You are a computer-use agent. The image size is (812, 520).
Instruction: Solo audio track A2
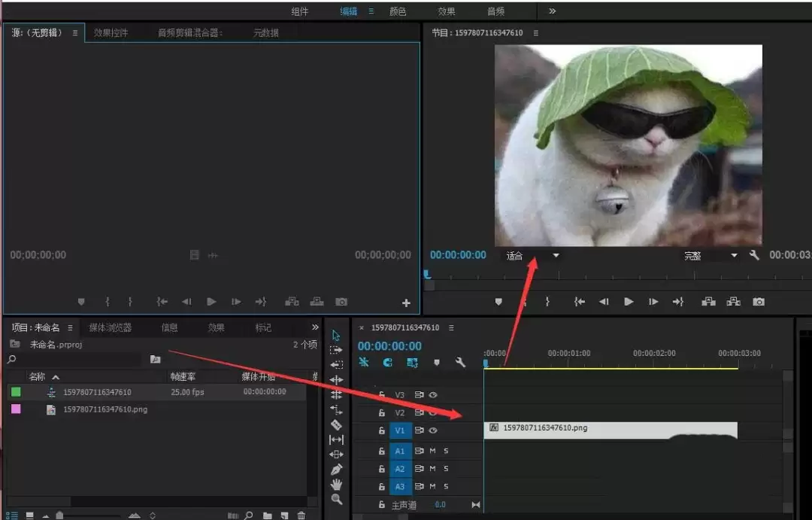[x=446, y=469]
